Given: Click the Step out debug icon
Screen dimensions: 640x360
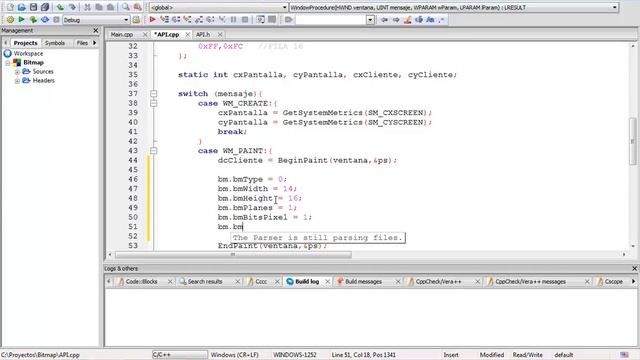Looking at the screenshot, I should 199,19.
